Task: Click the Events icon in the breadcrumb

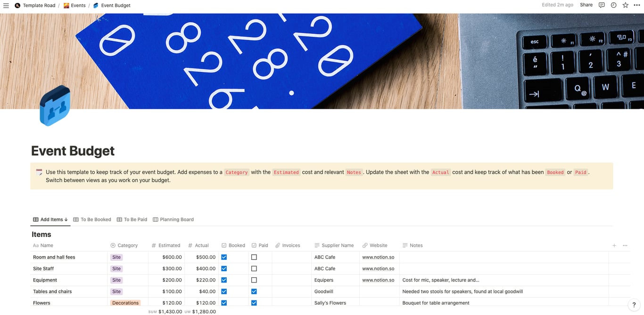Action: 66,5
